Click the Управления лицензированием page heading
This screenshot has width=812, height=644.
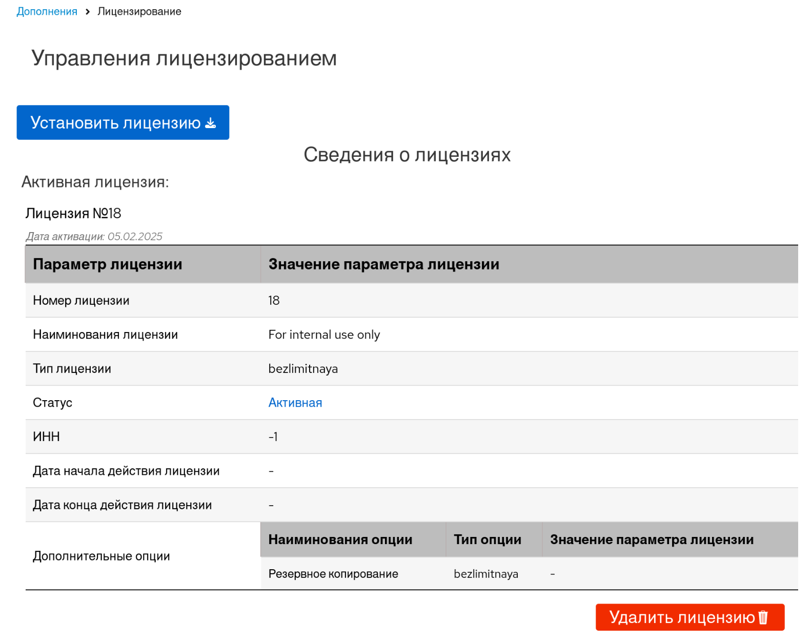point(184,58)
